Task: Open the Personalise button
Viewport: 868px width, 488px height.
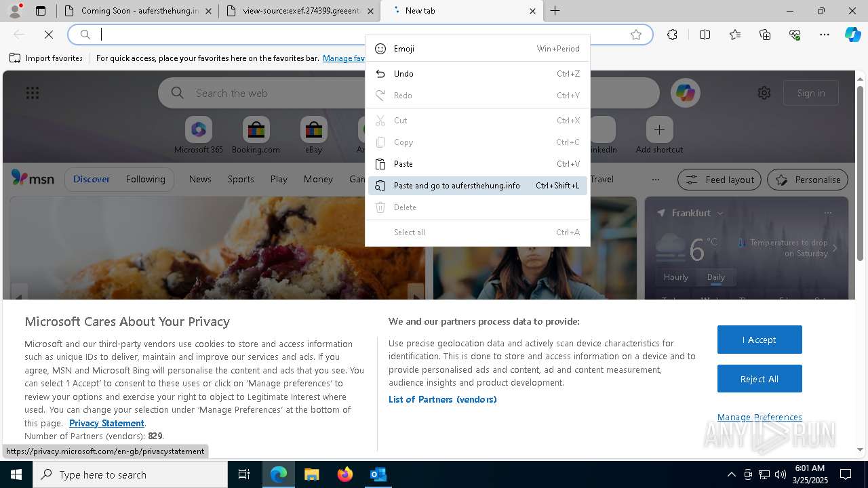Action: tap(808, 180)
